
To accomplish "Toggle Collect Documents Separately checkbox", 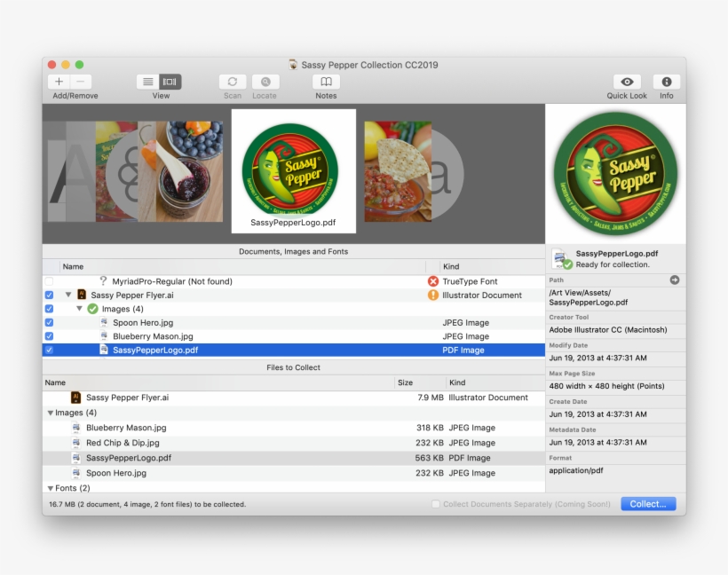I will 436,504.
